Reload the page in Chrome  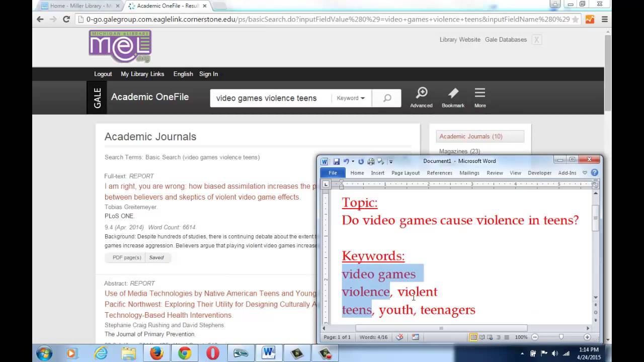pyautogui.click(x=66, y=19)
